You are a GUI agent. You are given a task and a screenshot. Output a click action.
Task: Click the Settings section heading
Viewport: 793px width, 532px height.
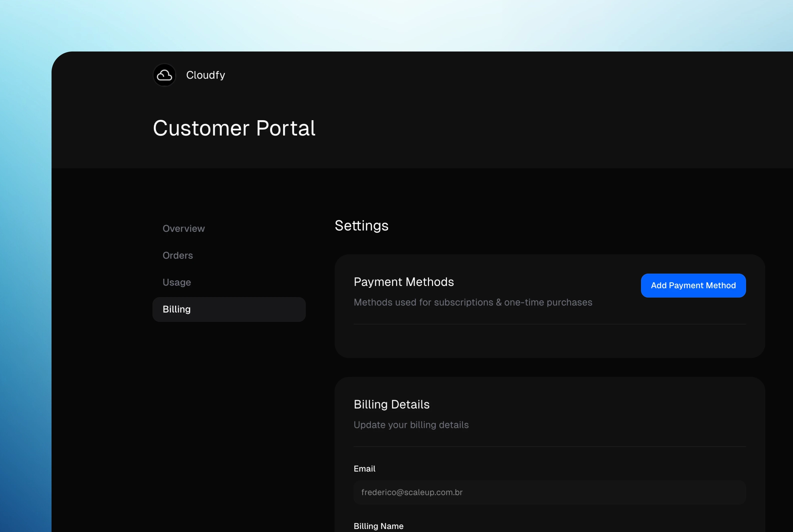coord(361,225)
